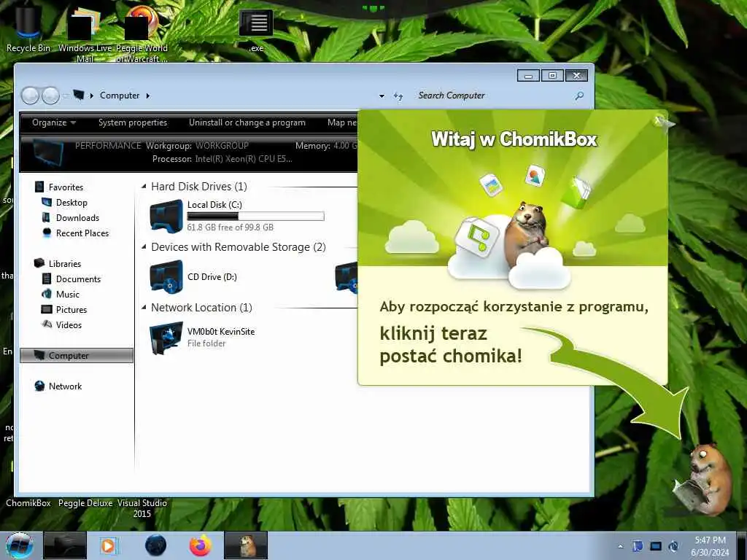Open the address bar history dropdown
The height and width of the screenshot is (560, 747).
pyautogui.click(x=382, y=96)
